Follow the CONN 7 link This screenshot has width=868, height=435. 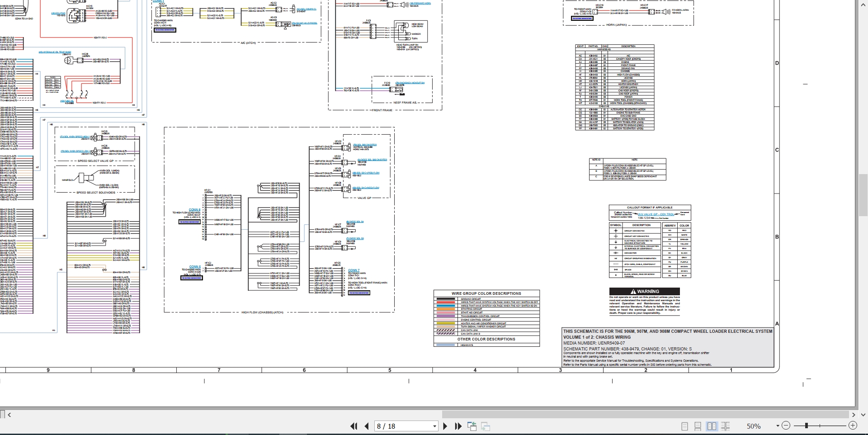pos(354,270)
